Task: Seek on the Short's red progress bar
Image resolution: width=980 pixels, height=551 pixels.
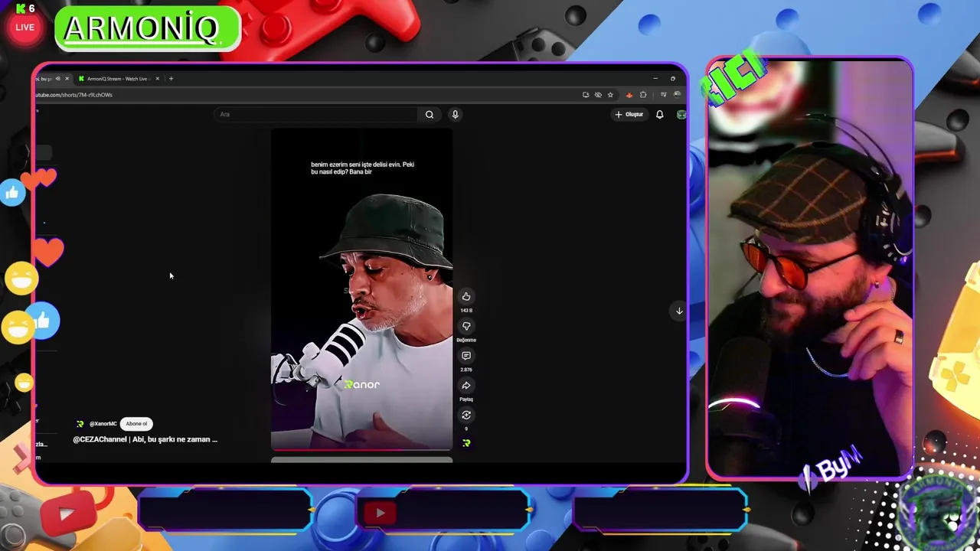Action: point(362,450)
